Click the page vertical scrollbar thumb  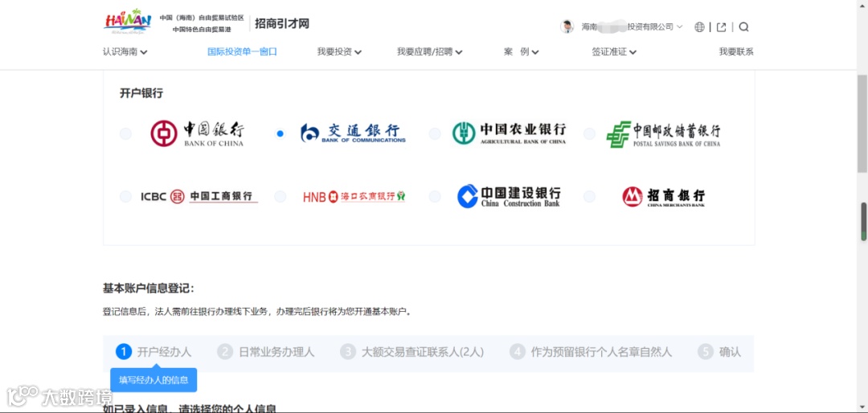[x=862, y=122]
